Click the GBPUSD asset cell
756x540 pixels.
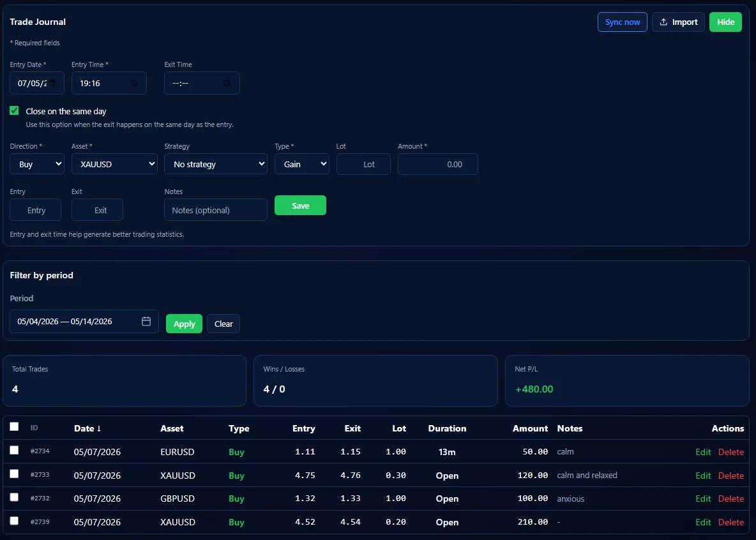tap(178, 499)
